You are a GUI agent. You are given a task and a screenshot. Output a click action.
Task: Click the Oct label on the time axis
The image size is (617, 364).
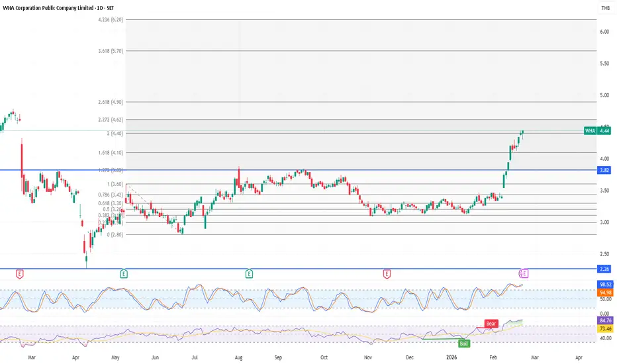324,357
